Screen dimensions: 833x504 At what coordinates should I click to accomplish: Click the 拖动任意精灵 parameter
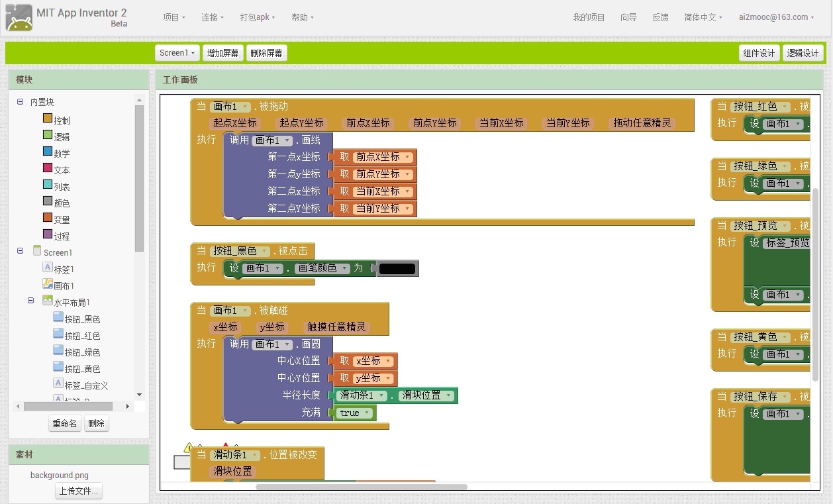642,123
